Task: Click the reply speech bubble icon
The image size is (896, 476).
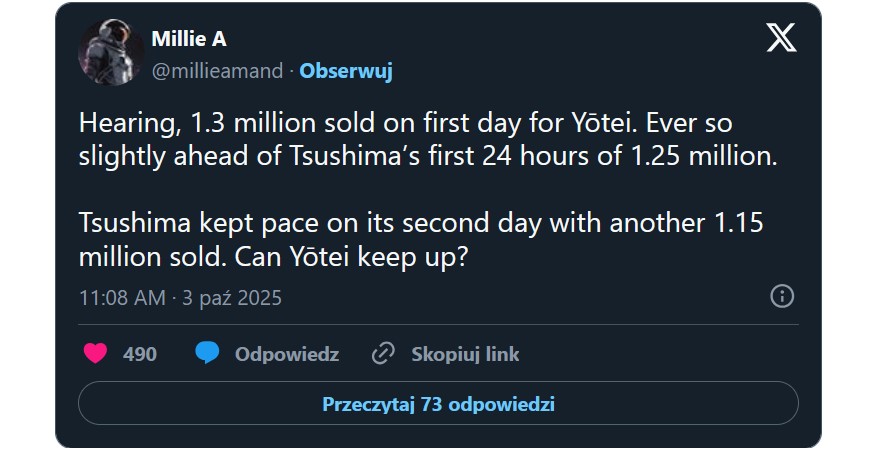Action: click(x=208, y=354)
